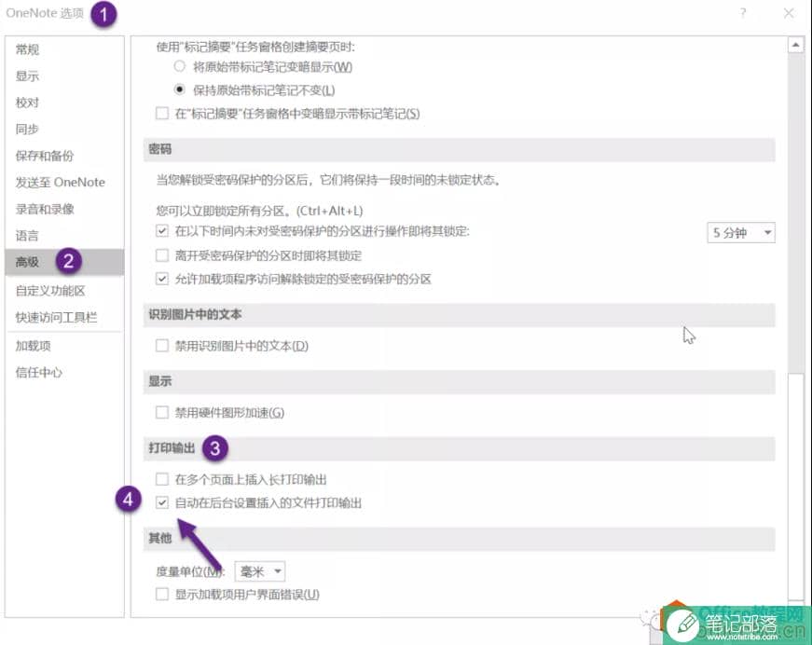Image resolution: width=812 pixels, height=645 pixels.
Task: Select 发送至 OneNote category
Action: (60, 182)
